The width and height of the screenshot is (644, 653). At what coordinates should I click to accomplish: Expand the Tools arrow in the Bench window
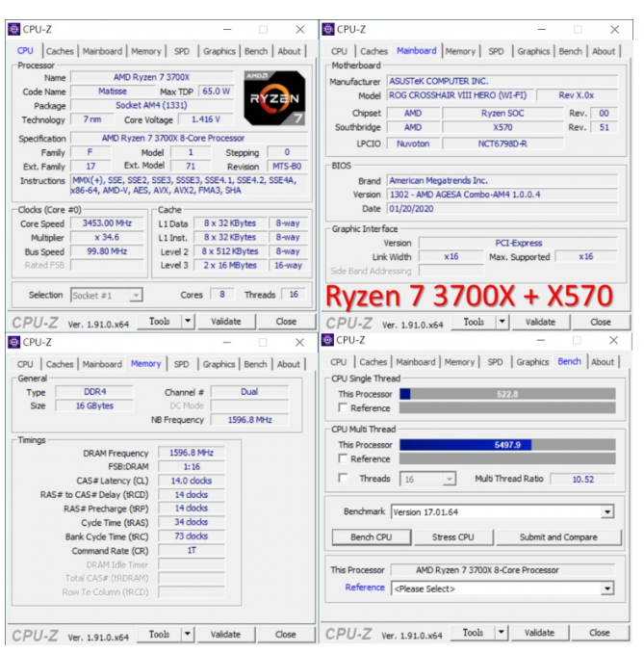(502, 632)
